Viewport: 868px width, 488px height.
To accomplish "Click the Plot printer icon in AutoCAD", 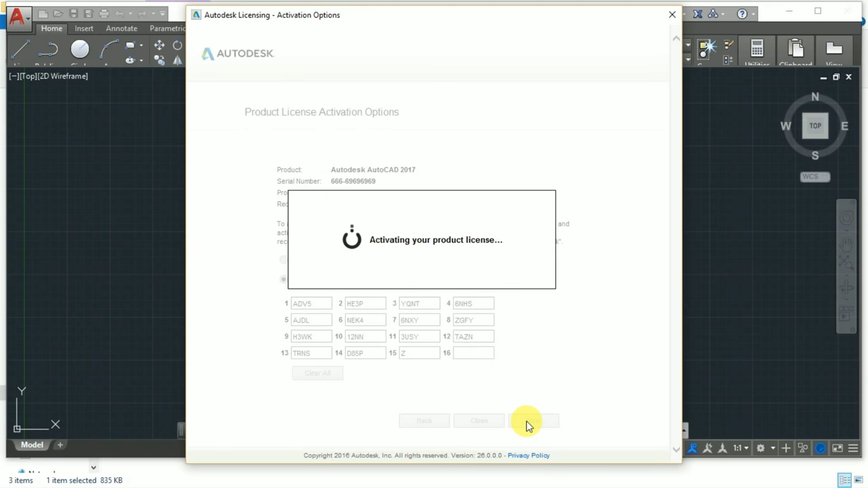I will point(104,14).
